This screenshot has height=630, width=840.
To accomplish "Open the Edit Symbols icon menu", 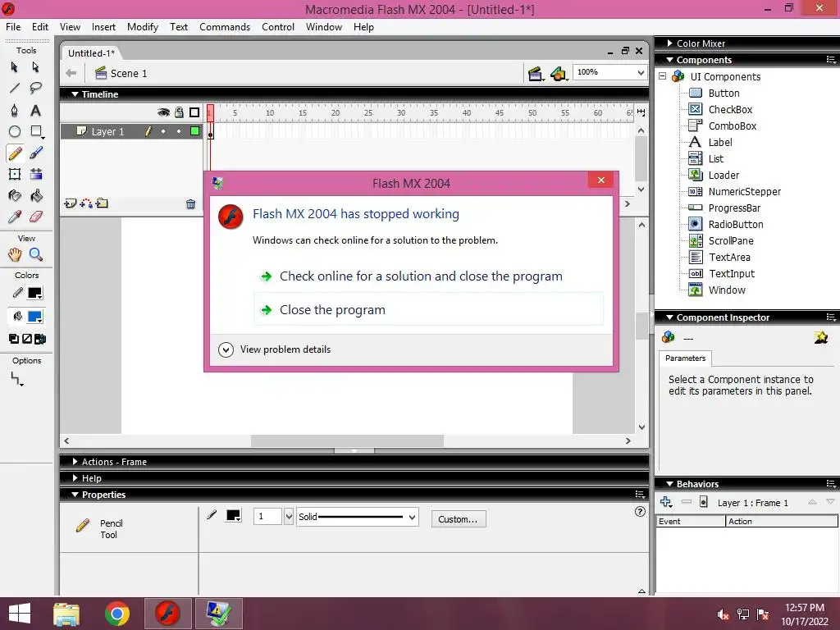I will (x=558, y=74).
